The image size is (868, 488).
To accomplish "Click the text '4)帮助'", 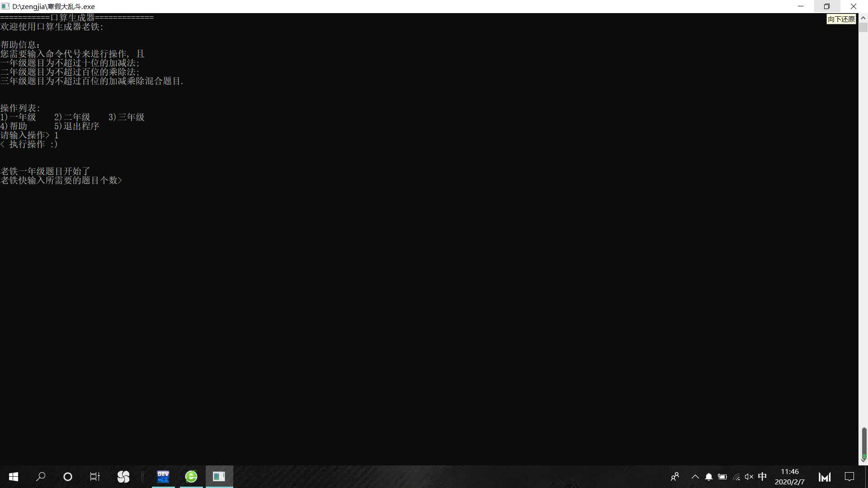I will [x=14, y=126].
